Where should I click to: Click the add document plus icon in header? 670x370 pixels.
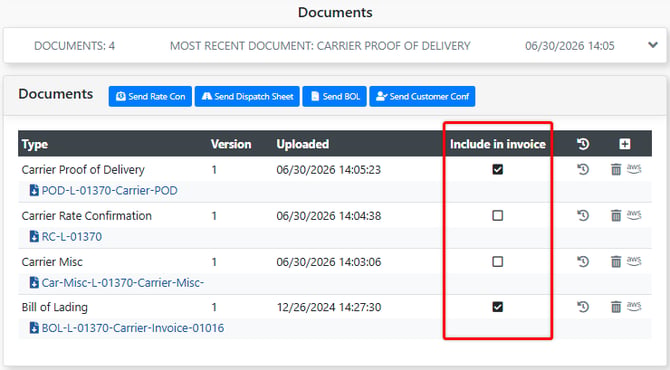click(x=625, y=144)
